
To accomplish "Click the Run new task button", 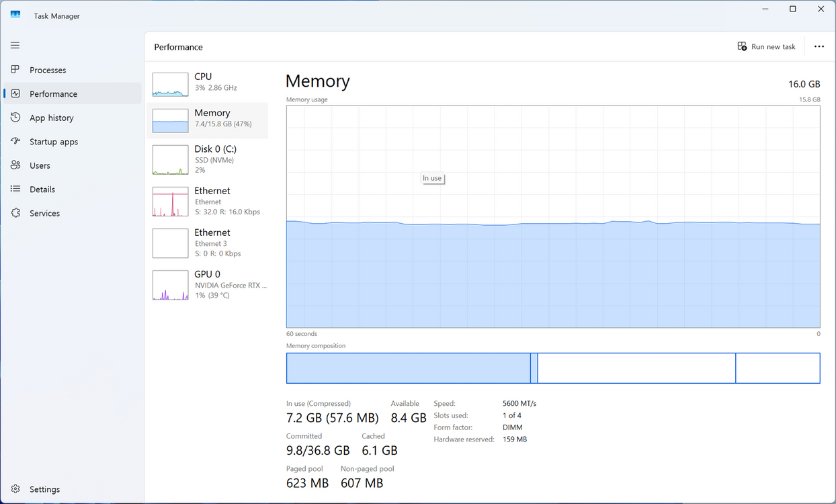I will 766,46.
